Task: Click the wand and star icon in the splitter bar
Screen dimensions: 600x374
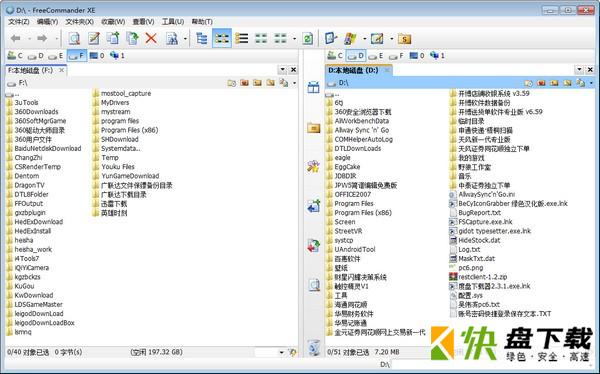Action: coord(313,166)
